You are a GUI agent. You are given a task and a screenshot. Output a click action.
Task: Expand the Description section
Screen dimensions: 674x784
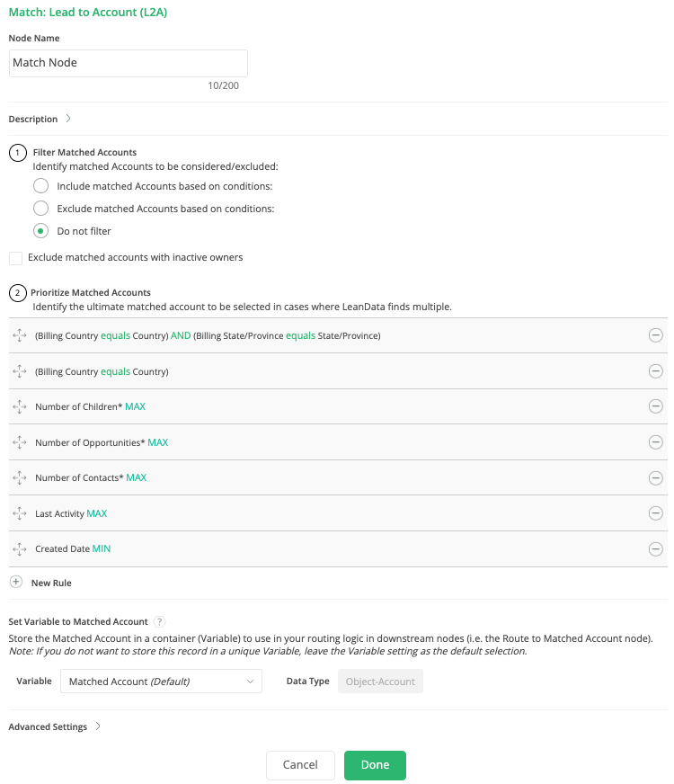coord(68,119)
